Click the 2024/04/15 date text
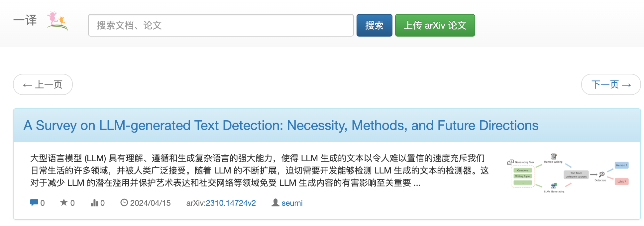Image resolution: width=644 pixels, height=226 pixels. pyautogui.click(x=150, y=203)
